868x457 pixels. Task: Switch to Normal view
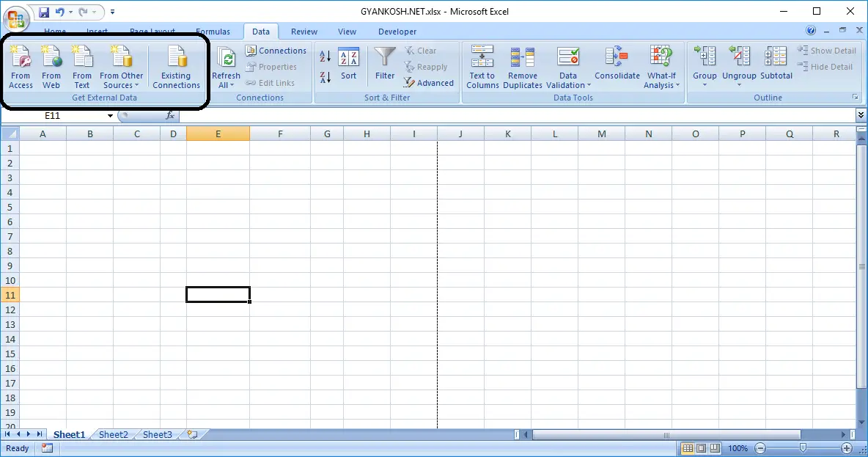[x=688, y=448]
